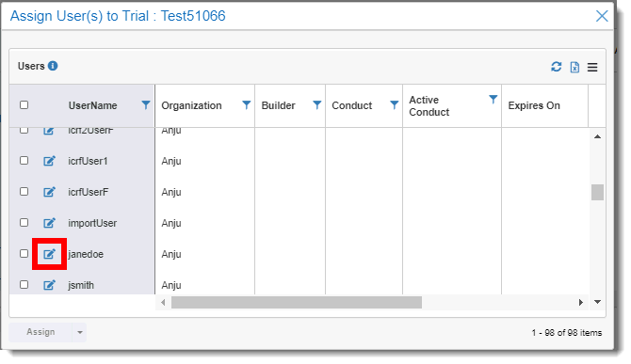Open edit icon for importUser
Image resolution: width=631 pixels, height=364 pixels.
tap(49, 223)
